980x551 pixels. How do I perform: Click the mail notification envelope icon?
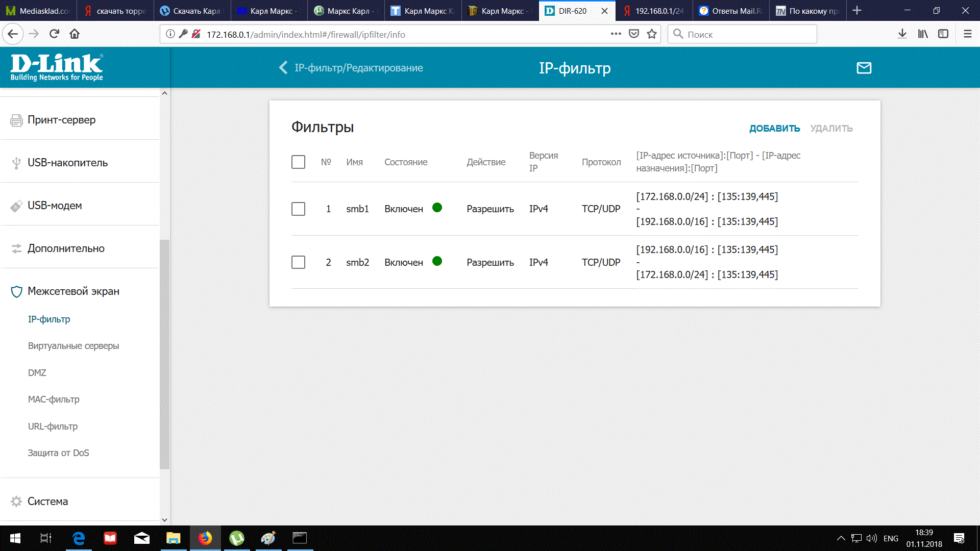tap(864, 68)
